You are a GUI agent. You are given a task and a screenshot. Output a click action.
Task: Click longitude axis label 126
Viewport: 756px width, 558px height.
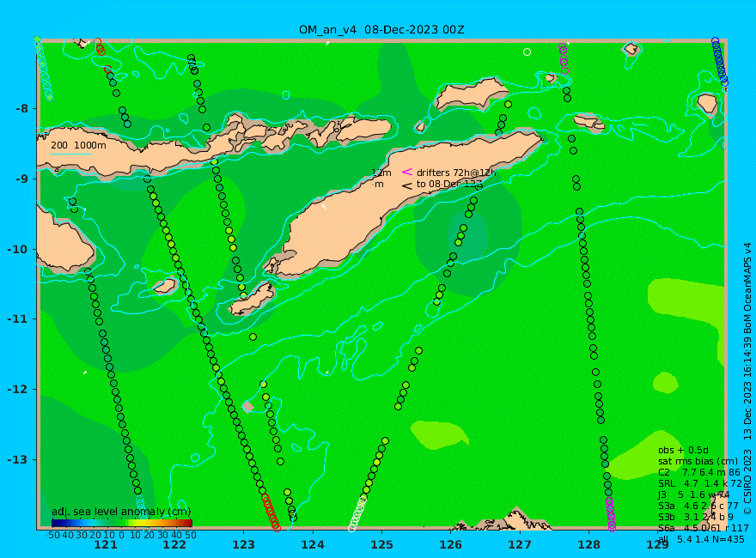pyautogui.click(x=451, y=545)
